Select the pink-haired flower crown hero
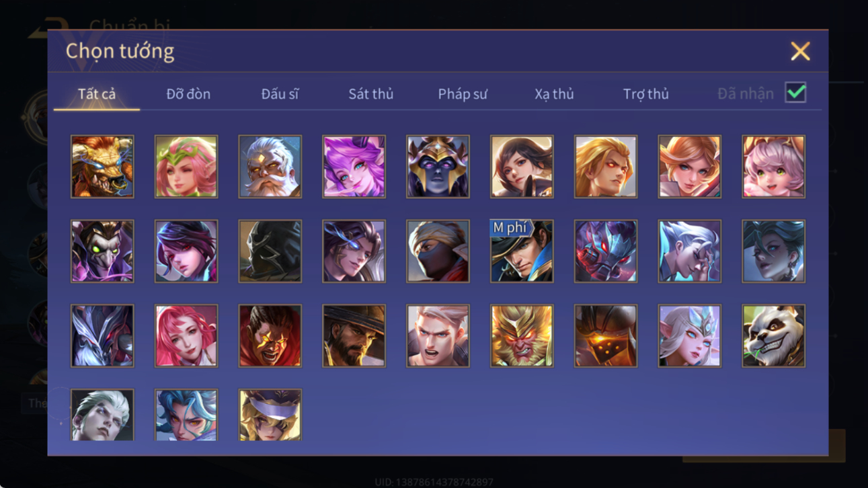This screenshot has width=868, height=488. pyautogui.click(x=186, y=167)
